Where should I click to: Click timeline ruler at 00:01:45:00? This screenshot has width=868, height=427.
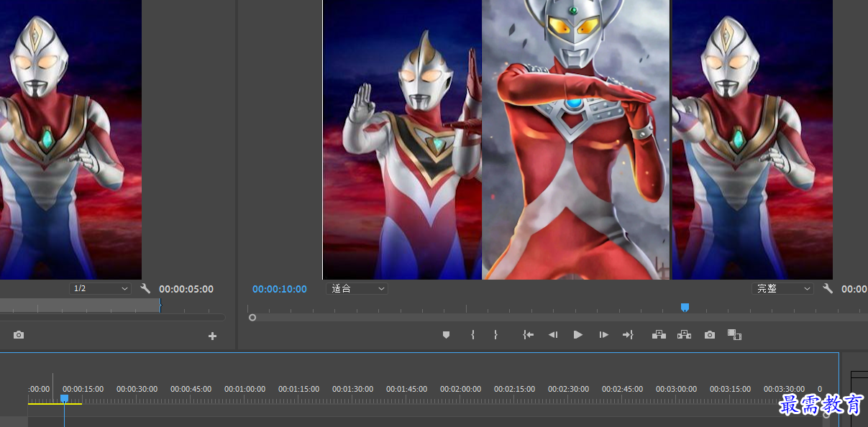tap(406, 389)
